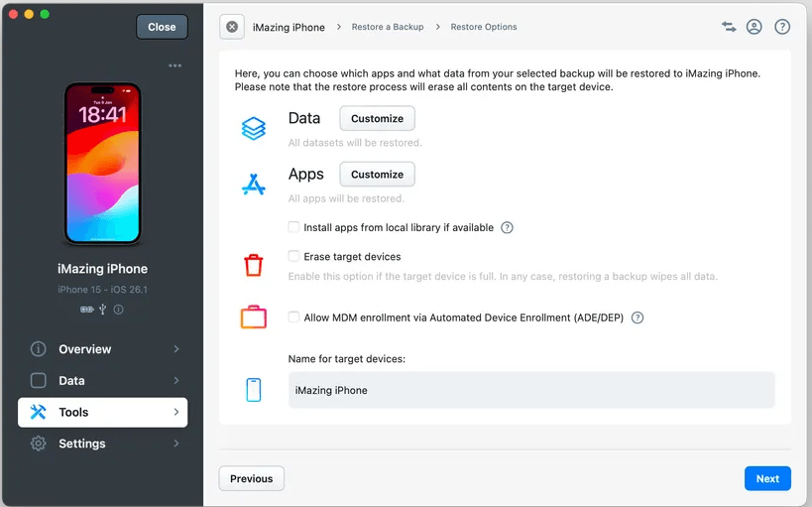Click the Overview info icon in the sidebar
The image size is (812, 507).
(x=39, y=349)
